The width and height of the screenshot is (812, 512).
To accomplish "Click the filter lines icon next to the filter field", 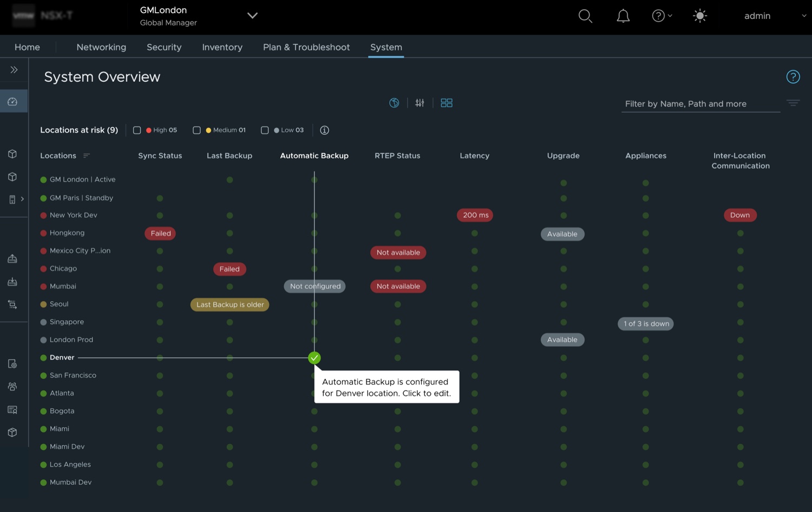I will coord(793,103).
